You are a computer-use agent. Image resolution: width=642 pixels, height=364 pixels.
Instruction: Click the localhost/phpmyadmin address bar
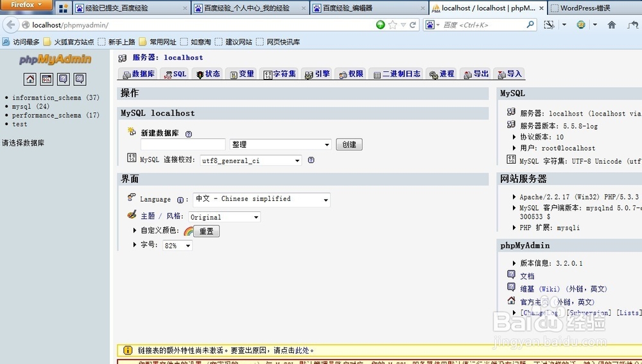[196, 25]
